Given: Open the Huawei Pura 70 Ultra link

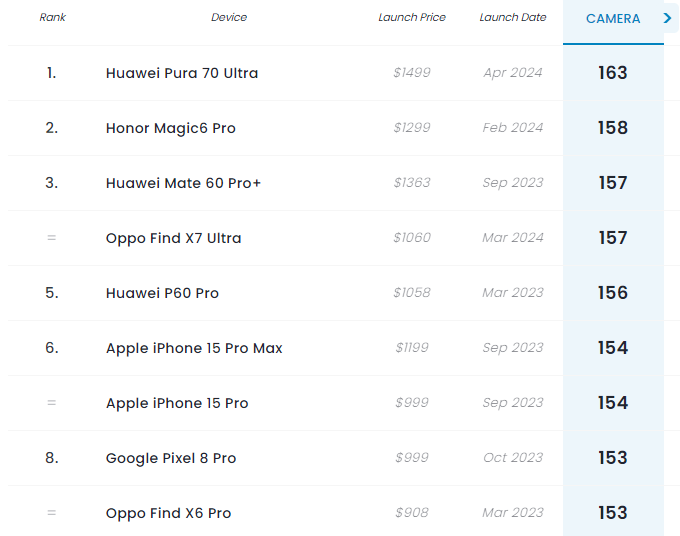Looking at the screenshot, I should (x=182, y=73).
